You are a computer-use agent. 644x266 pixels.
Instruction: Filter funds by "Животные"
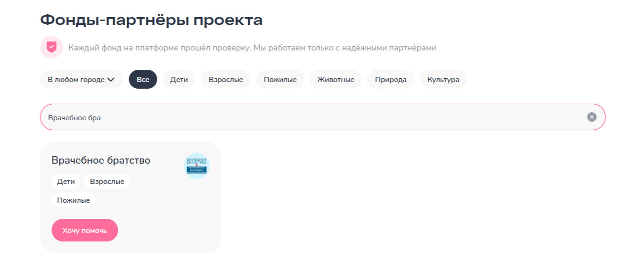click(x=335, y=79)
